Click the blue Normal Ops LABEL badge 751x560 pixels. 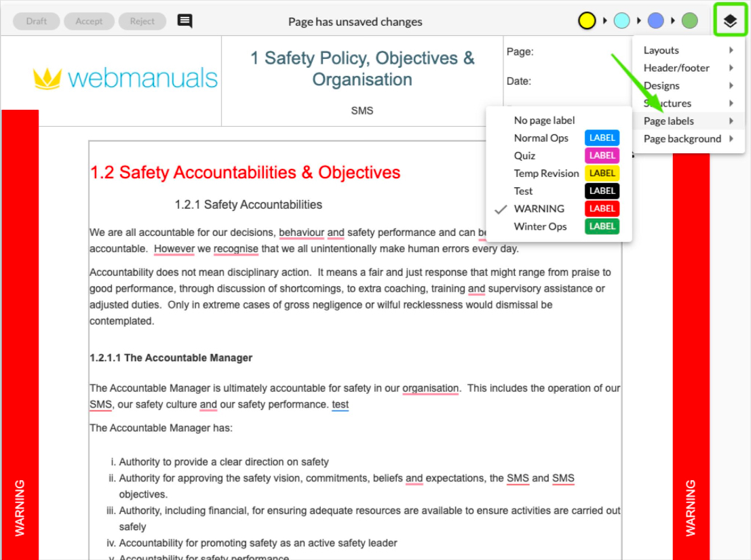click(x=602, y=138)
